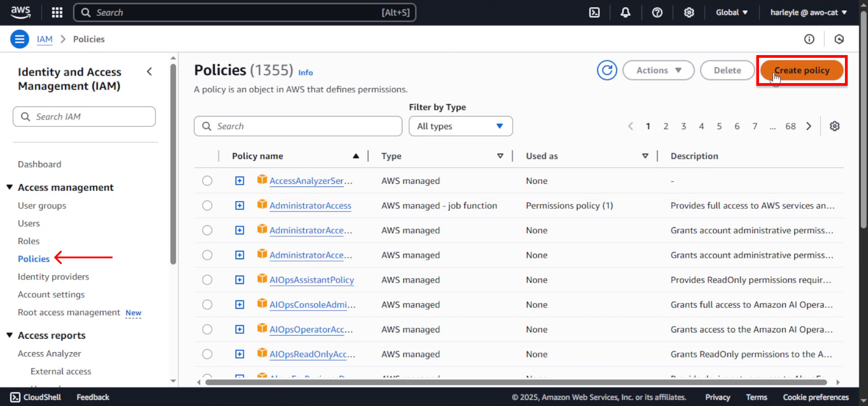
Task: Open the Info link next to Policies
Action: [x=306, y=72]
